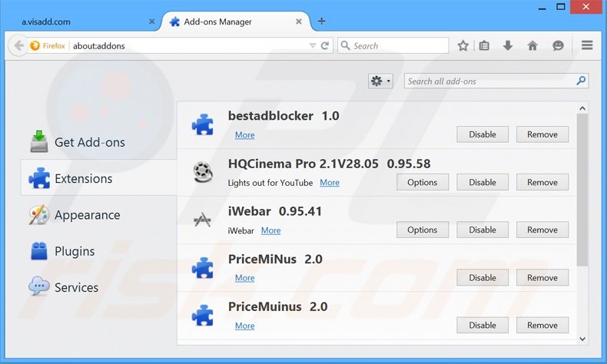Open Services category

click(x=98, y=287)
